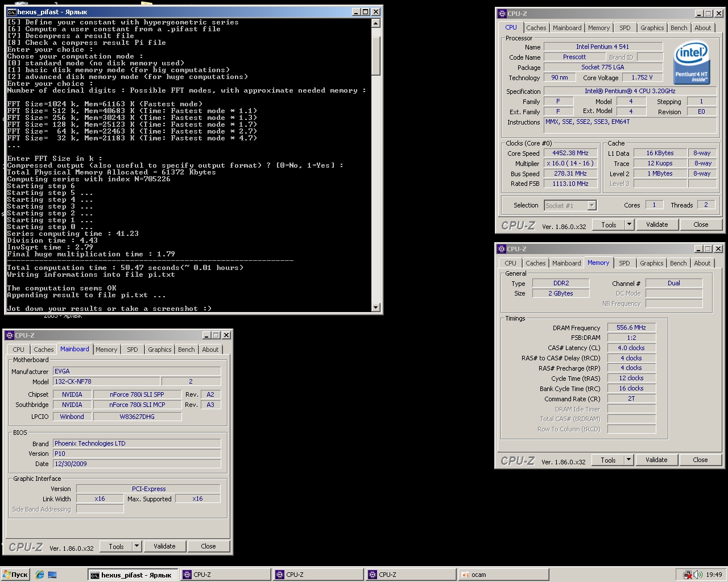Open Graphics tab in CPU window
The width and height of the screenshot is (728, 582).
pos(652,28)
